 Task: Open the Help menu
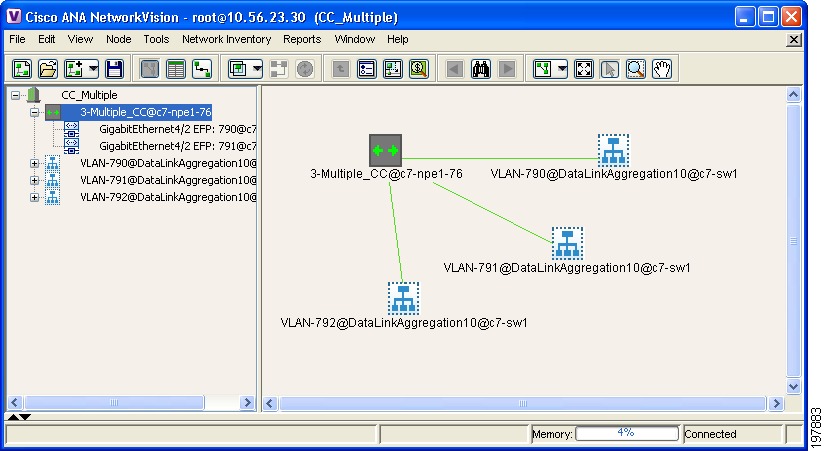pos(398,39)
